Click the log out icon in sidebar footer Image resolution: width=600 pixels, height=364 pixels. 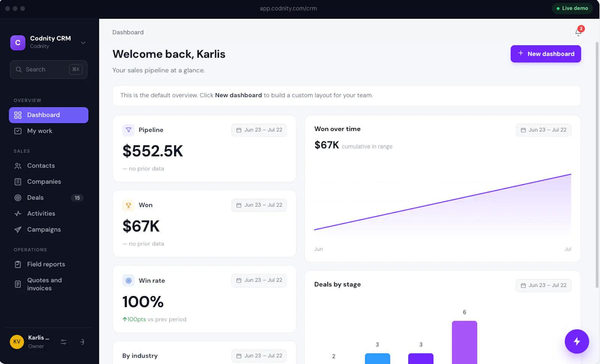(x=82, y=342)
